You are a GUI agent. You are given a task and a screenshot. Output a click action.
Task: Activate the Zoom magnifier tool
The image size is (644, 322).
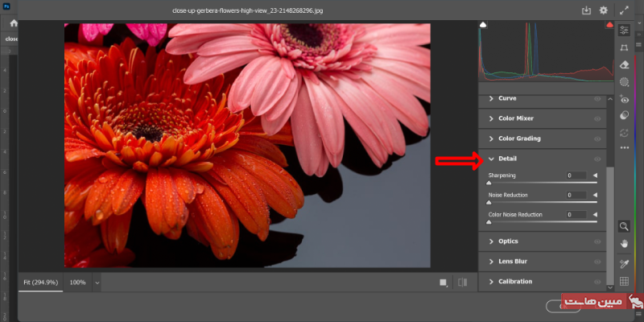624,226
